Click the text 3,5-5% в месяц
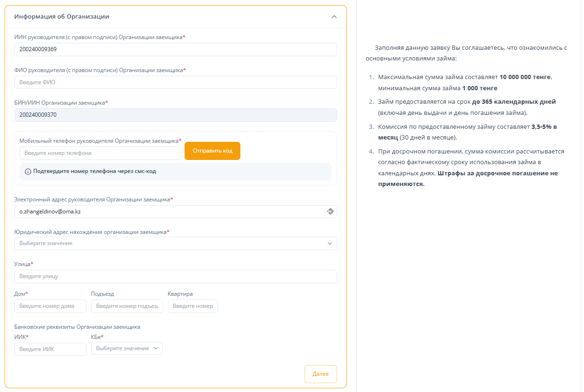Image resolution: width=584 pixels, height=392 pixels. tap(468, 132)
